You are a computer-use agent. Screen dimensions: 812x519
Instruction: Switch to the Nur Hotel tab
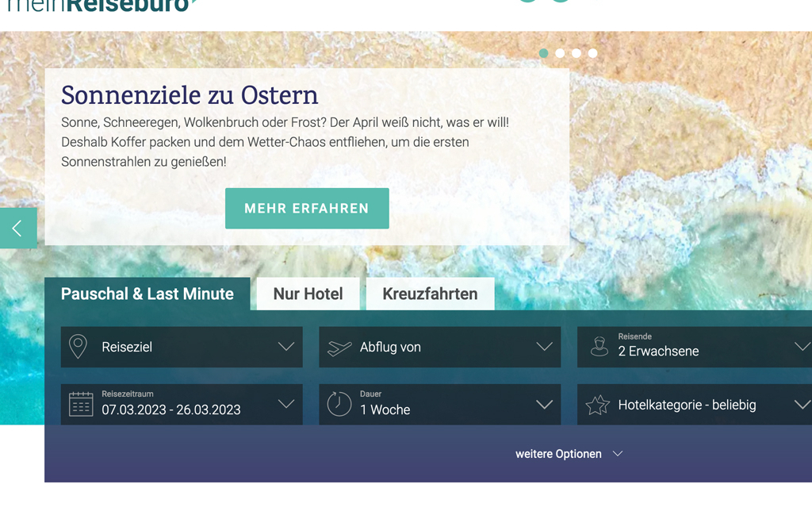[x=308, y=294]
